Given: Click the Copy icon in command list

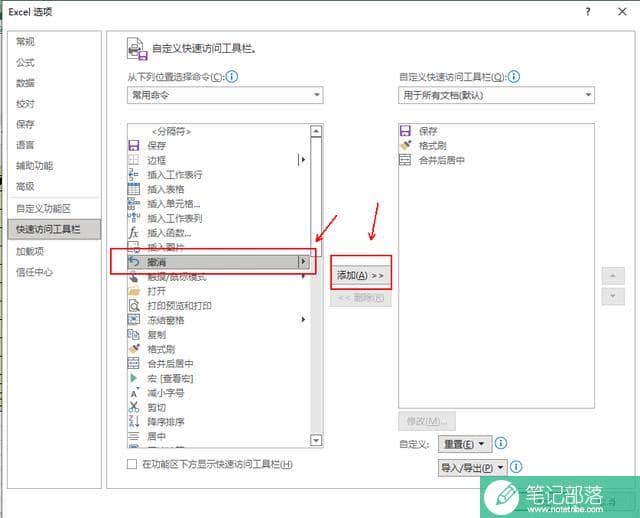Looking at the screenshot, I should [134, 334].
